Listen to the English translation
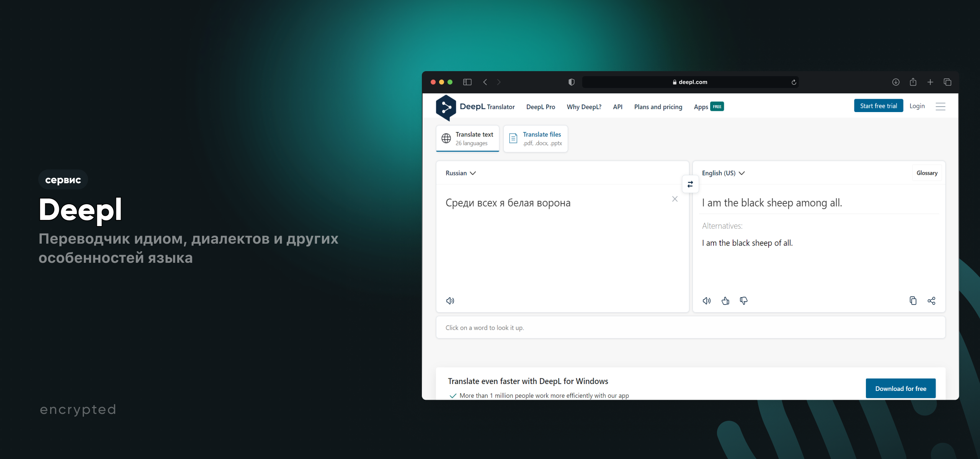 (707, 301)
